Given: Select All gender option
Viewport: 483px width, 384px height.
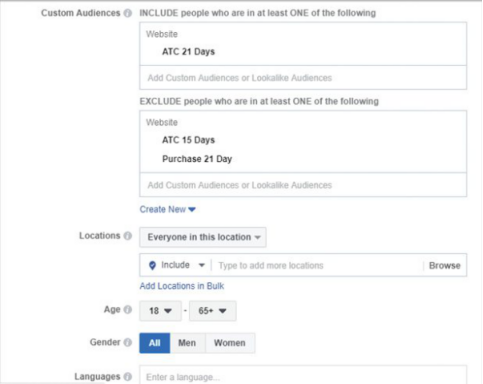Looking at the screenshot, I should pyautogui.click(x=155, y=343).
